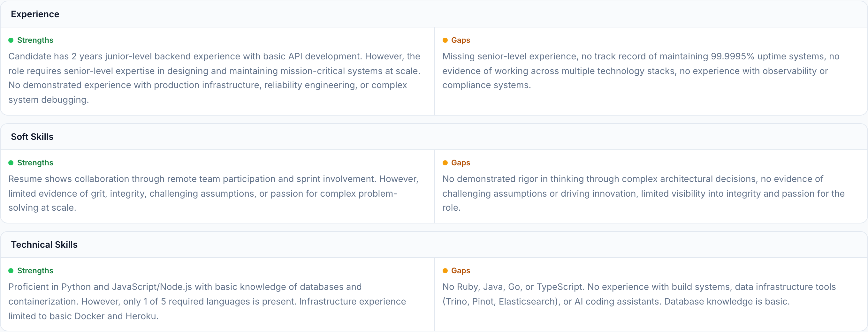The image size is (868, 332).
Task: Click the Gaps label under Experience
Action: pos(460,41)
